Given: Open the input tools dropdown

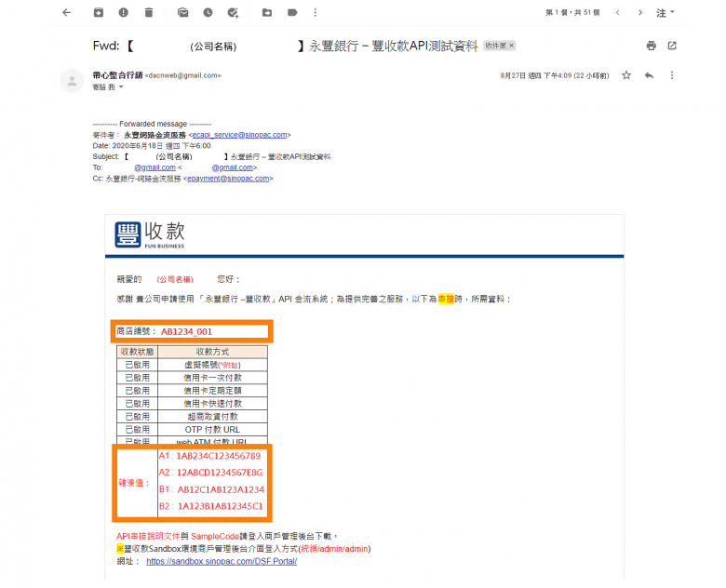Looking at the screenshot, I should [x=665, y=12].
